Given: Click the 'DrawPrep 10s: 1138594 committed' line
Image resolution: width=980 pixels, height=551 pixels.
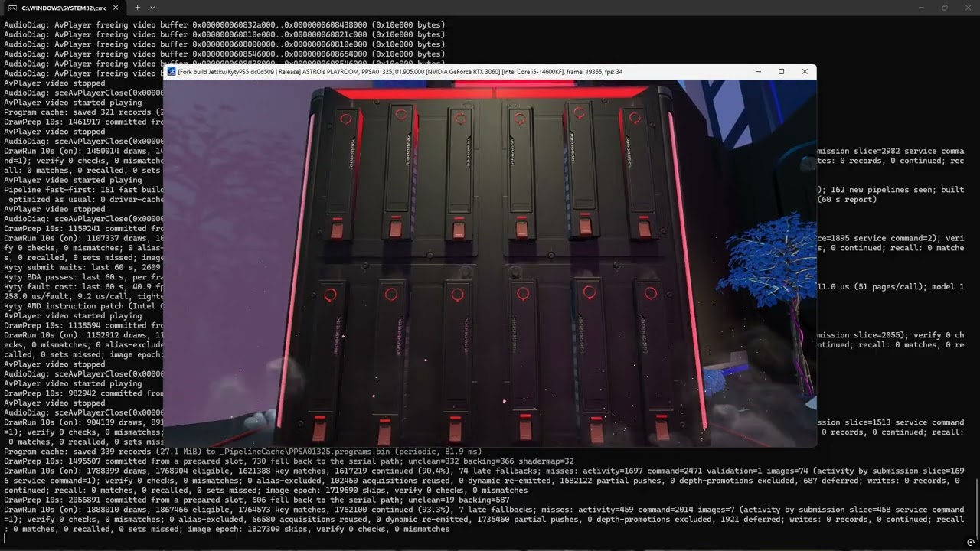Looking at the screenshot, I should click(83, 325).
